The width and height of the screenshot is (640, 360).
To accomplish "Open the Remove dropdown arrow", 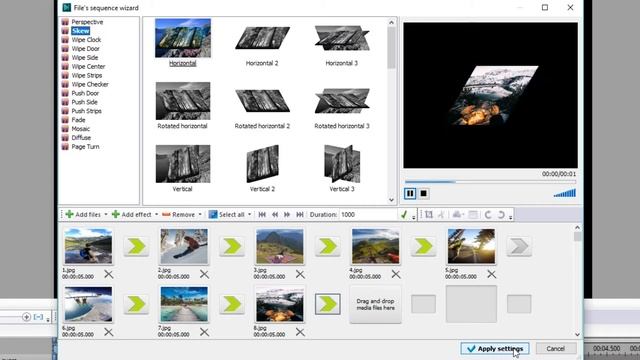I will point(200,215).
